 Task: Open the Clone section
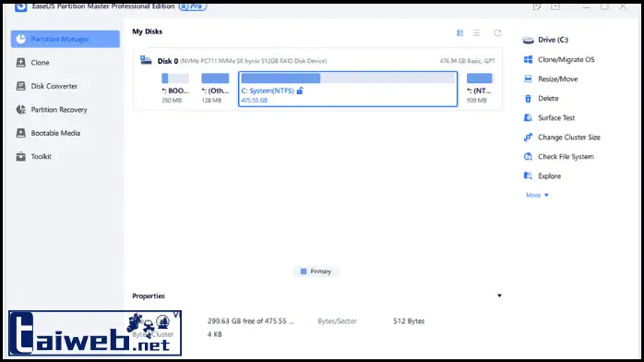click(x=40, y=63)
